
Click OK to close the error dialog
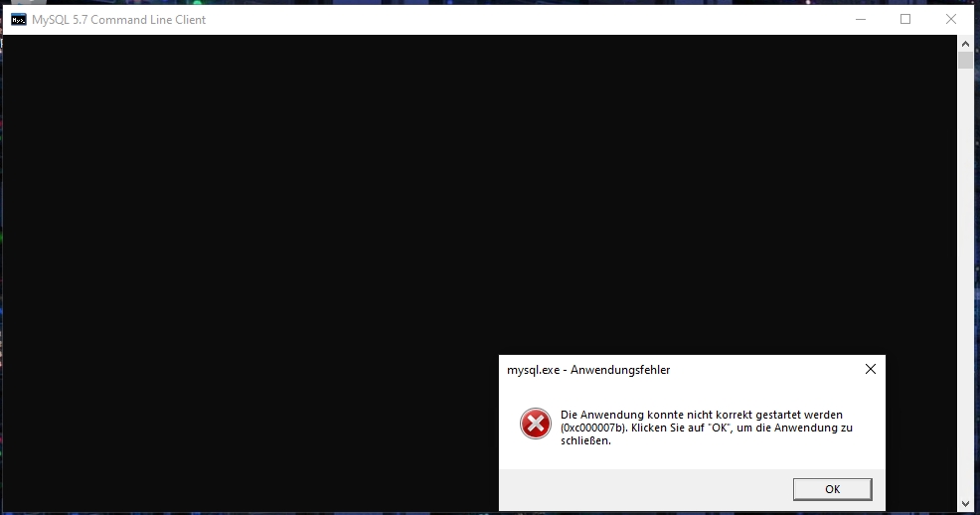point(832,489)
